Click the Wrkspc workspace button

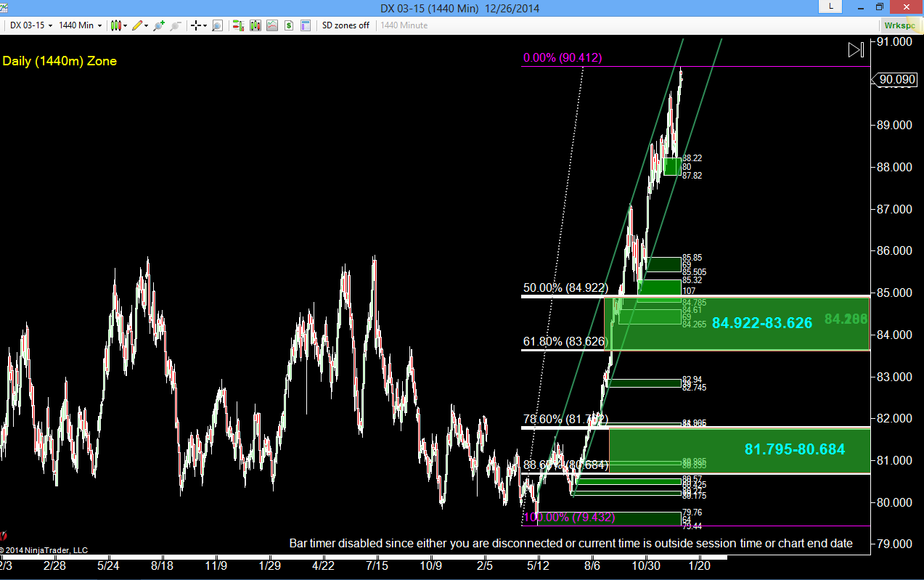(900, 25)
